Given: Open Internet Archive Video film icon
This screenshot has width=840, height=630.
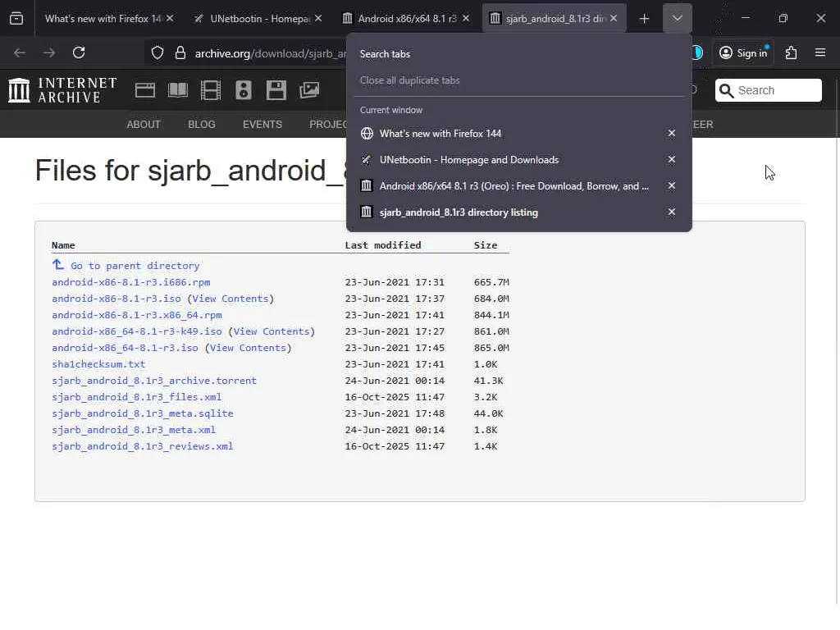Looking at the screenshot, I should pyautogui.click(x=211, y=90).
